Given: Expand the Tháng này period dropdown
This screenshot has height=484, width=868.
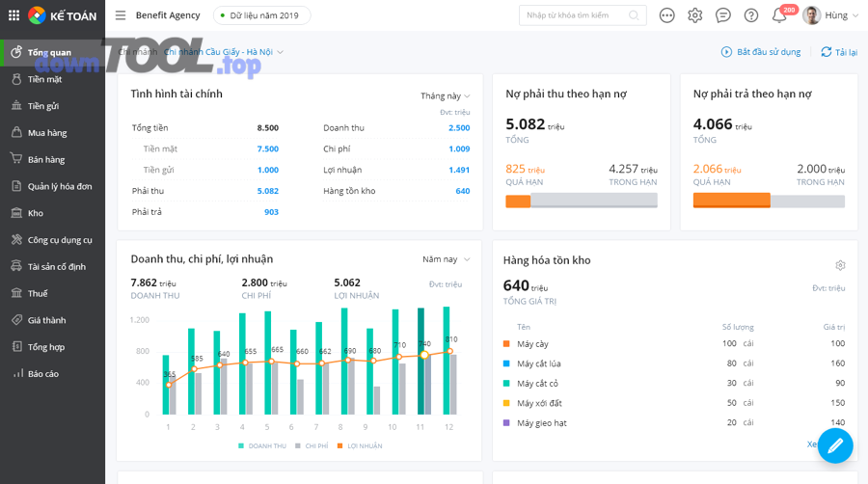Looking at the screenshot, I should 445,96.
